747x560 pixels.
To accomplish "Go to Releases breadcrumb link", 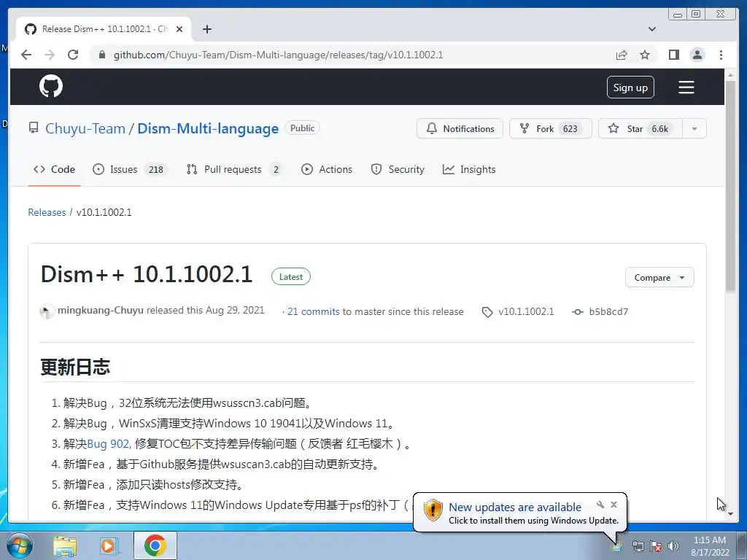I will (x=47, y=212).
